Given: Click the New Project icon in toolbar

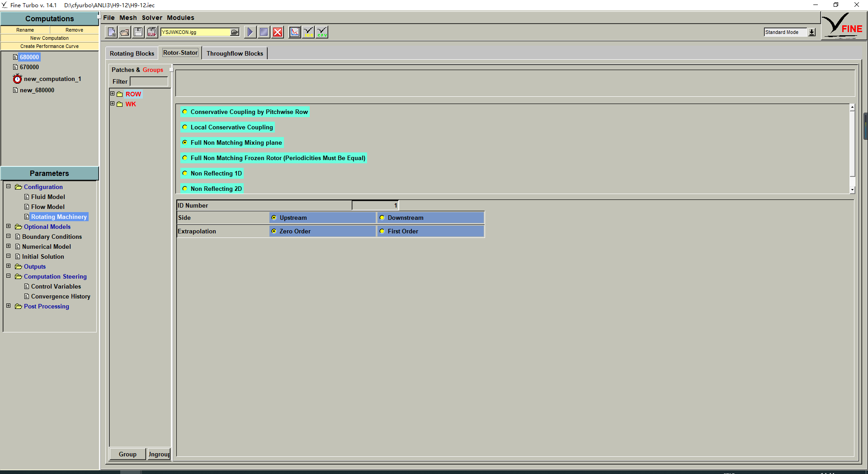Looking at the screenshot, I should [x=111, y=32].
